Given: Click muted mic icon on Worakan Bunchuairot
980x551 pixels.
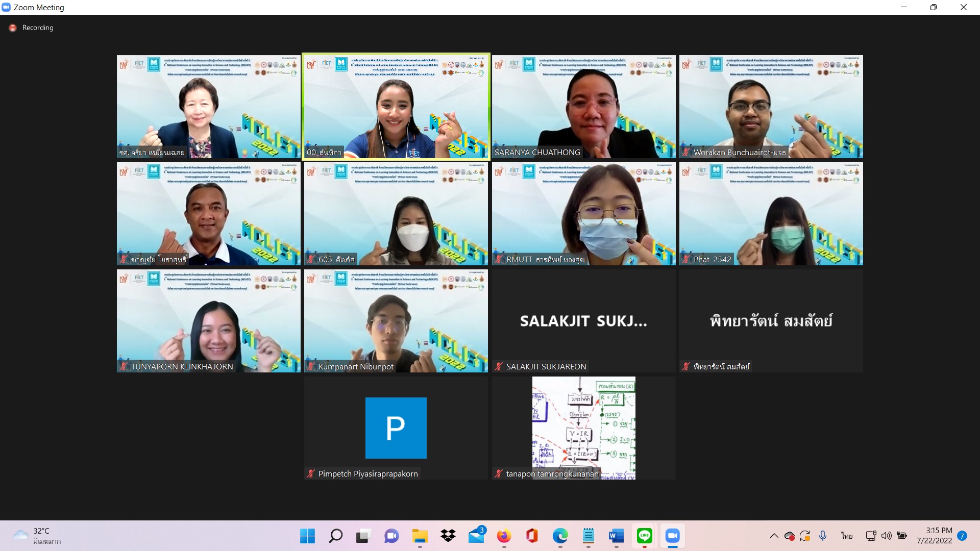Looking at the screenshot, I should 686,152.
